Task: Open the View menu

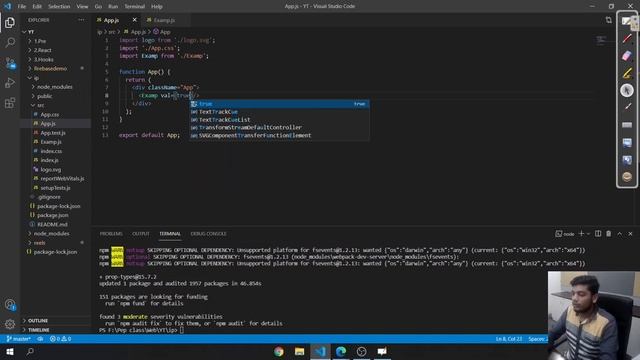Action: [x=82, y=7]
